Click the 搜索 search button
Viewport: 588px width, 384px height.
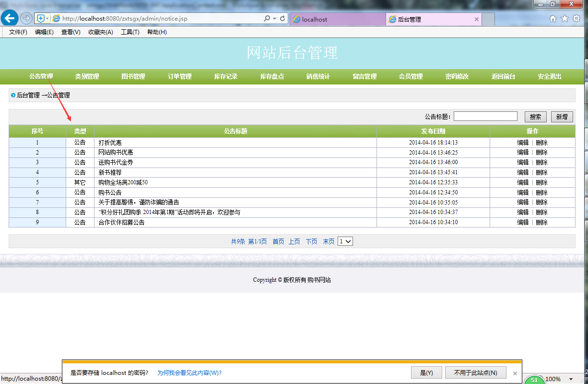pos(535,116)
